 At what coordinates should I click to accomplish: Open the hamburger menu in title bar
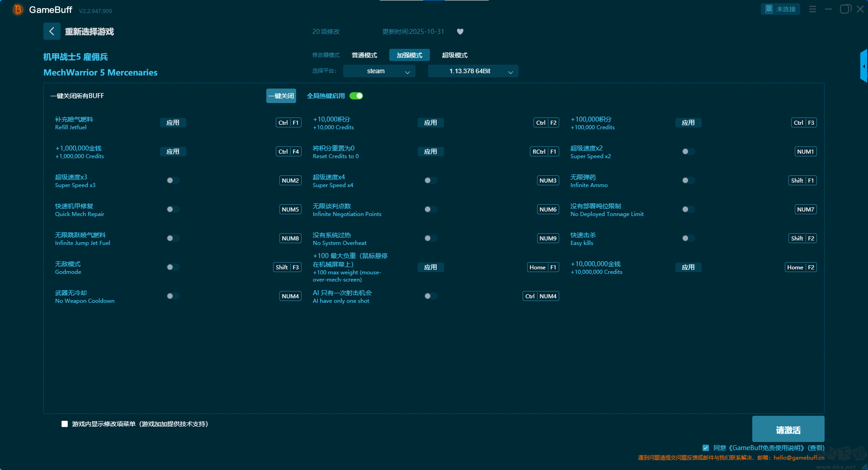pyautogui.click(x=812, y=9)
